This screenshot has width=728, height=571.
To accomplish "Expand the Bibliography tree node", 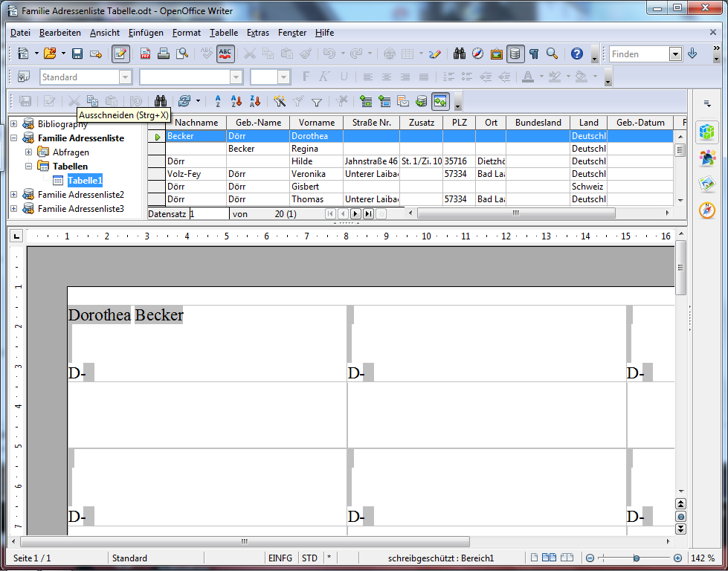I will pyautogui.click(x=13, y=124).
